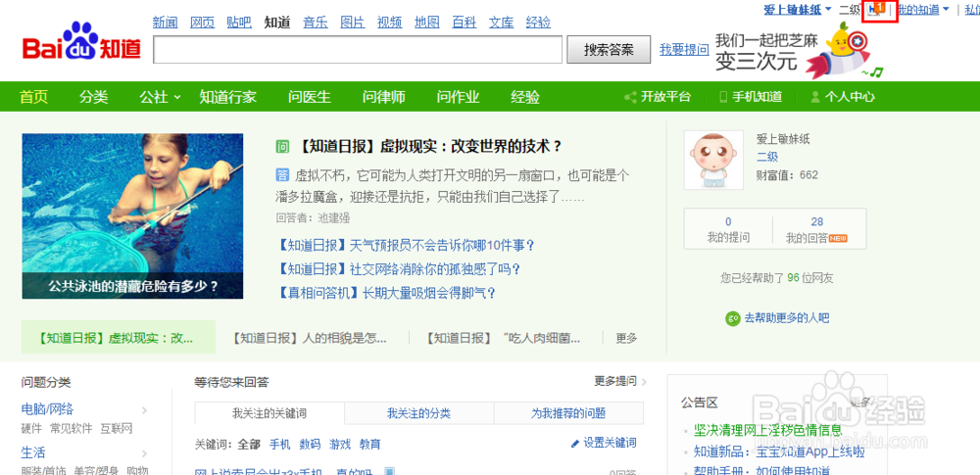Open the 图片 top link

click(x=353, y=24)
